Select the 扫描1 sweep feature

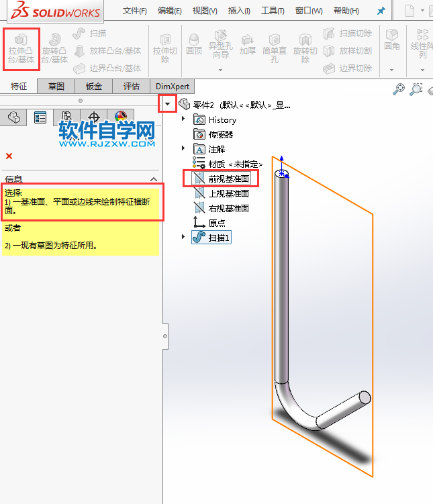pyautogui.click(x=211, y=238)
